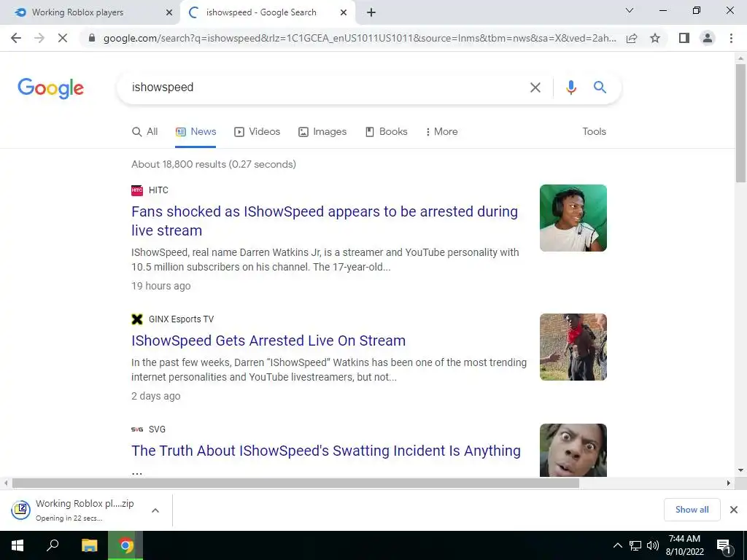The height and width of the screenshot is (560, 747).
Task: Open tab search chevron
Action: 629,10
